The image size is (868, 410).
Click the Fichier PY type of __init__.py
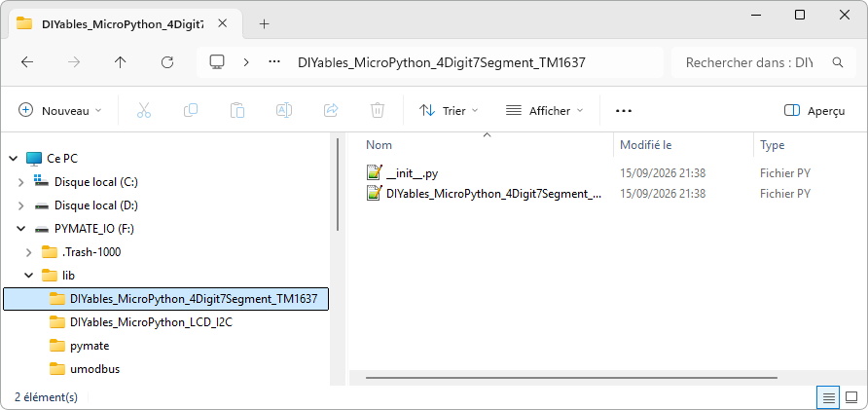785,173
